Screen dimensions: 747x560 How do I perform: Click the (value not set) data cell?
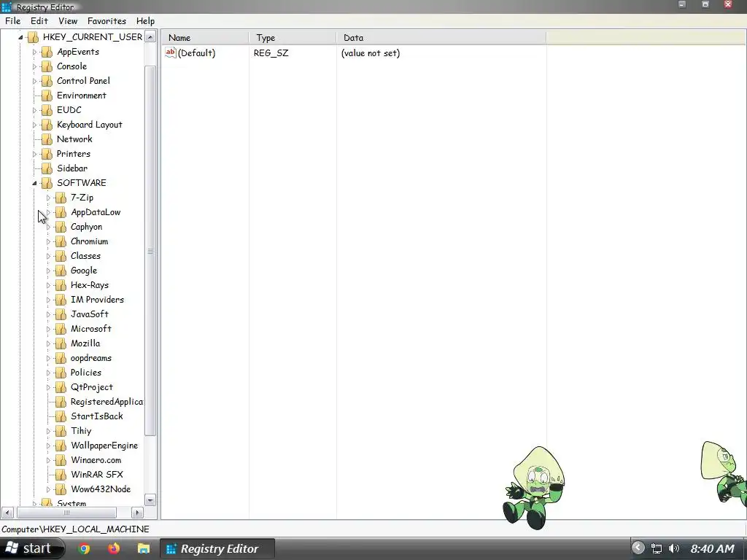pyautogui.click(x=370, y=52)
